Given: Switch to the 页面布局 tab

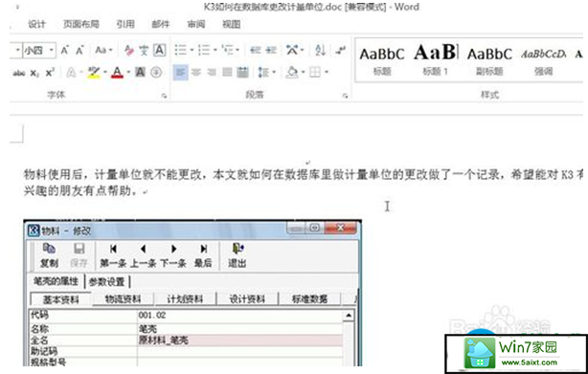Looking at the screenshot, I should [81, 24].
